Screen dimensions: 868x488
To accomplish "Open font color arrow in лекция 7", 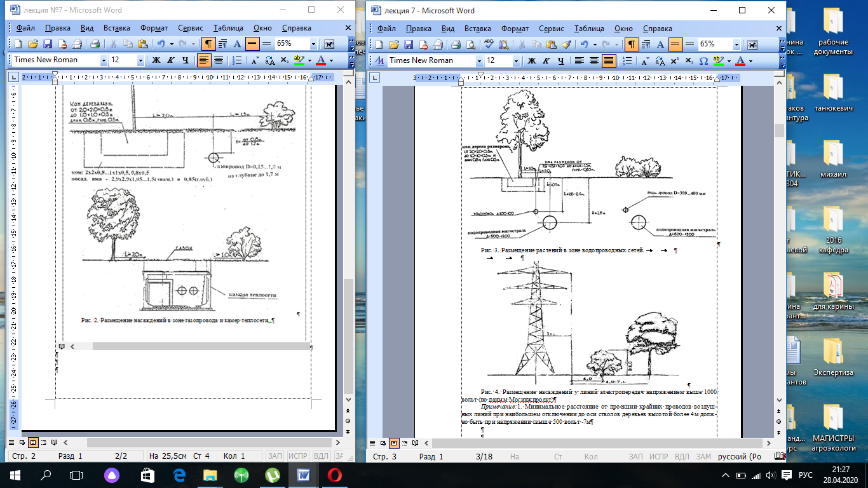I will coord(750,61).
